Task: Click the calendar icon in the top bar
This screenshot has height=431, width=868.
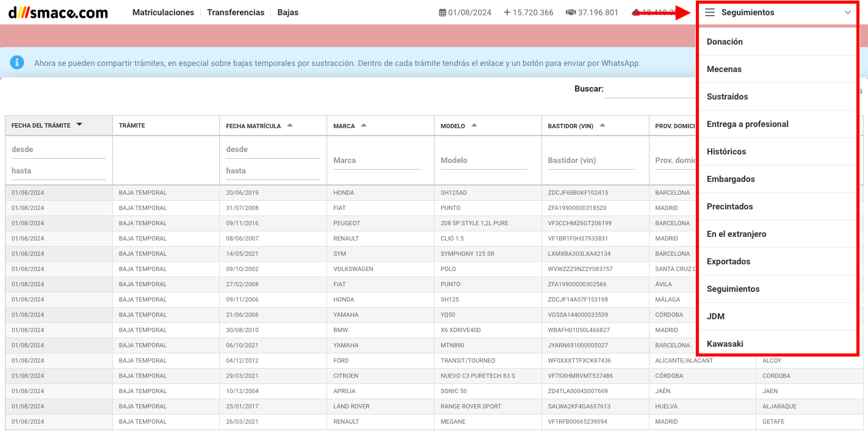Action: click(x=443, y=12)
